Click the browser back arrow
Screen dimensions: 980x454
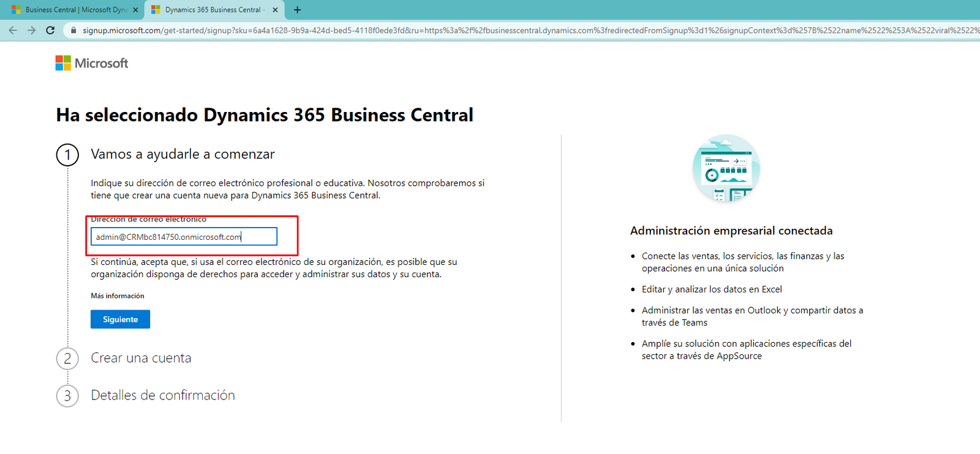click(x=13, y=30)
